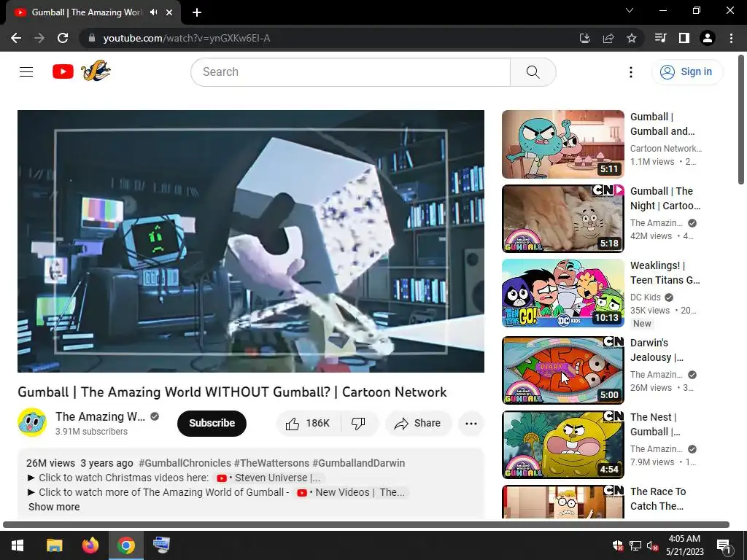
Task: Open Darwin's Jealousy video thumbnail
Action: [562, 370]
